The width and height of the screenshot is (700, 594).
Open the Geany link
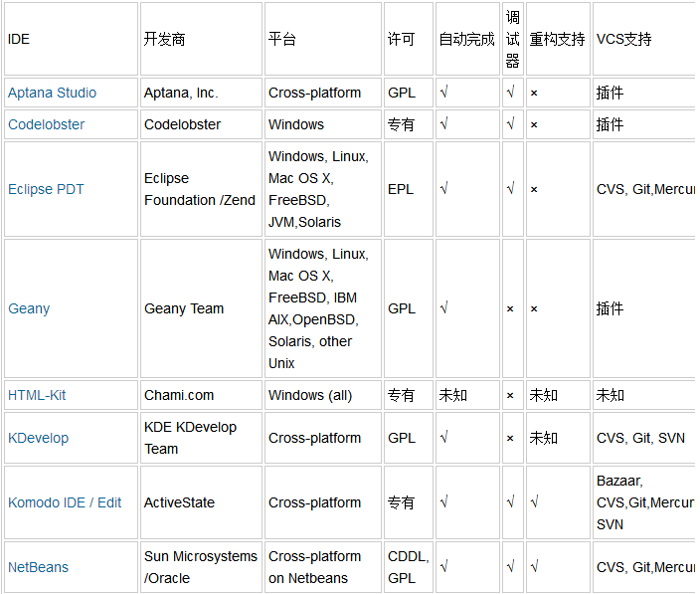29,308
